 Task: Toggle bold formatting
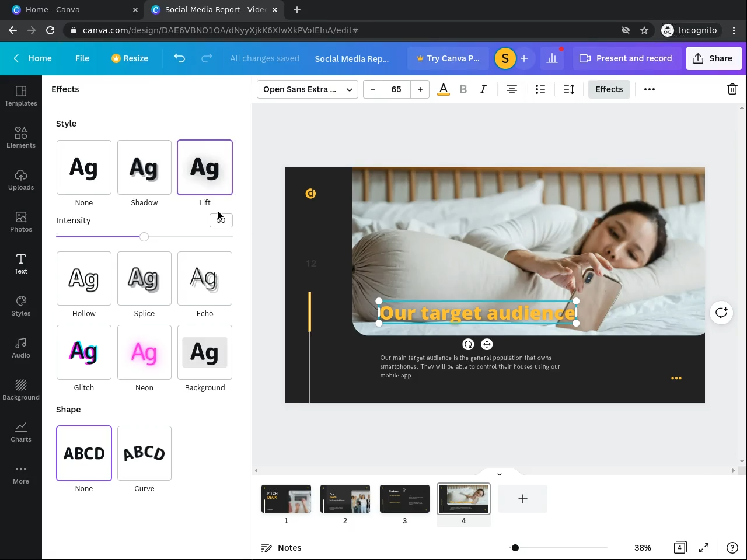(463, 89)
